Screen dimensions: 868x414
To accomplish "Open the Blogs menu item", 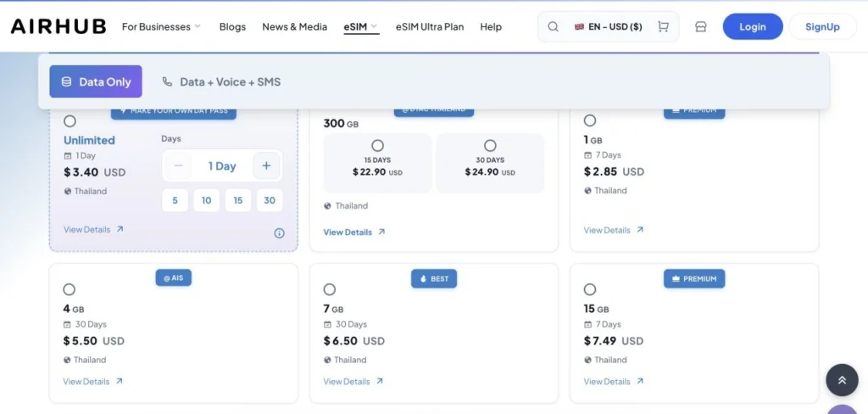I will (232, 26).
